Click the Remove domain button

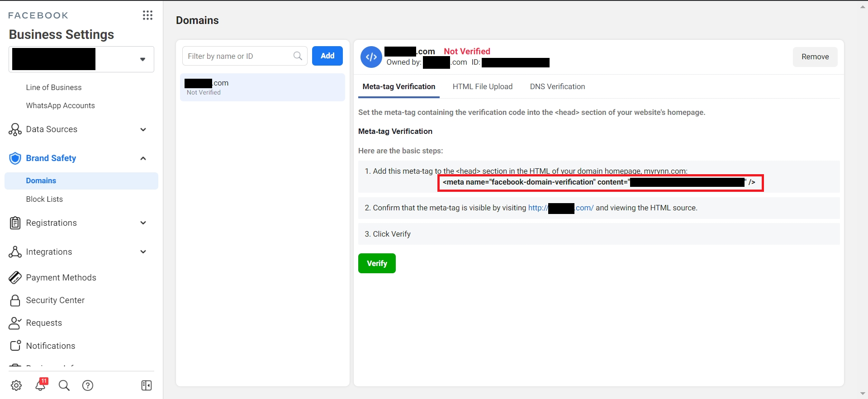815,57
